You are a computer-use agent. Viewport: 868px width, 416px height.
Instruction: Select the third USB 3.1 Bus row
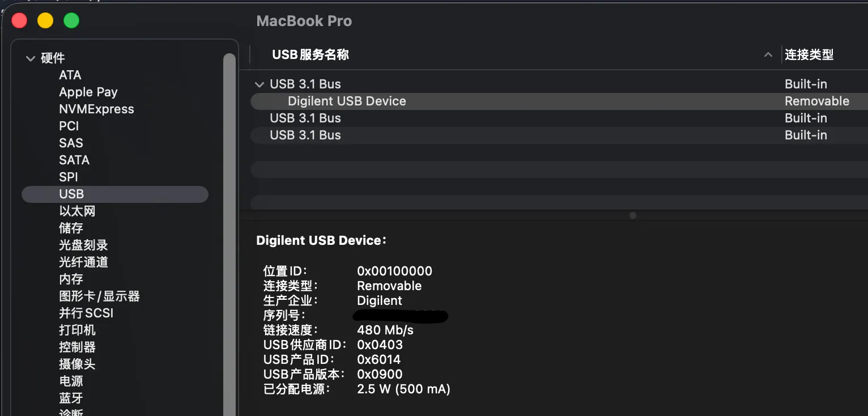click(305, 135)
